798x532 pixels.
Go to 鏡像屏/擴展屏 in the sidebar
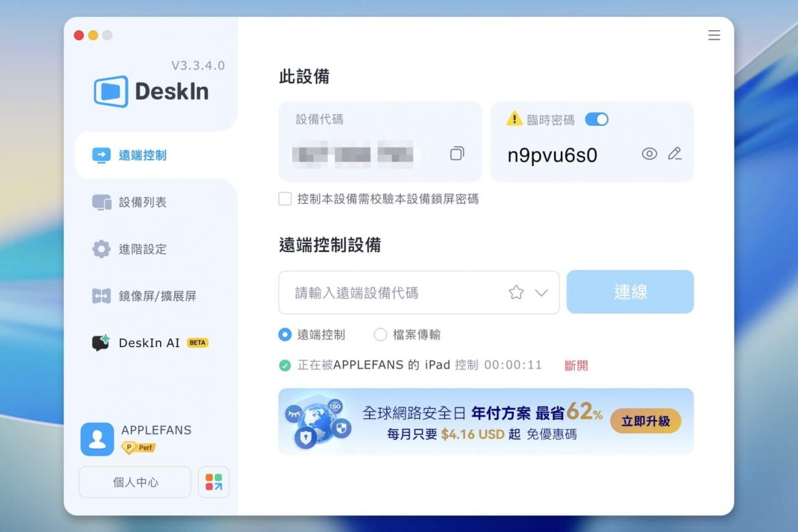click(157, 296)
